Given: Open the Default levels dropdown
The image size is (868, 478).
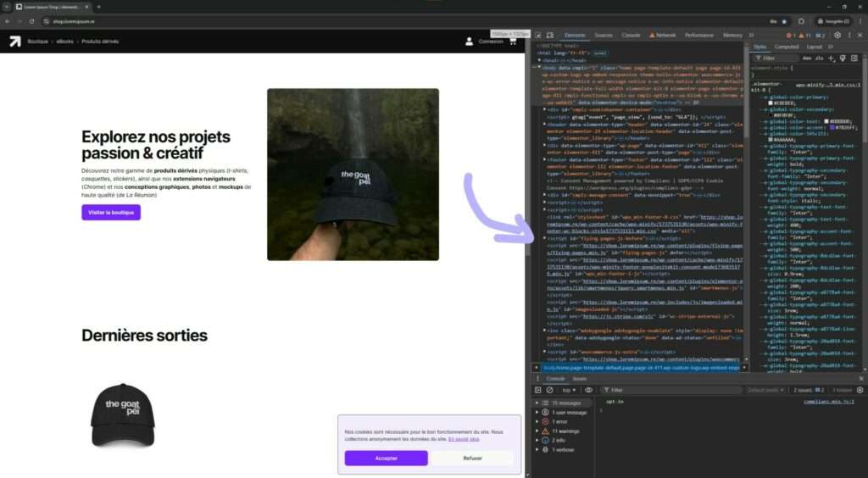Looking at the screenshot, I should (766, 390).
